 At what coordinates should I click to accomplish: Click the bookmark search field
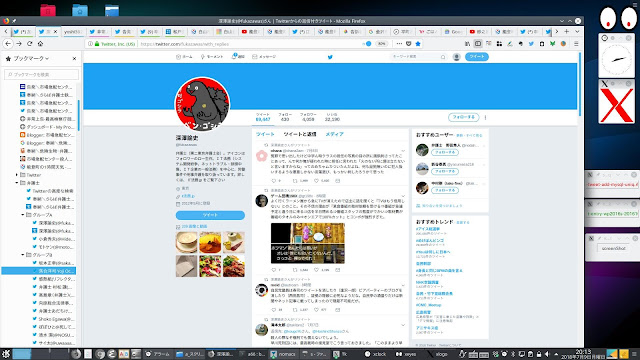click(x=41, y=74)
